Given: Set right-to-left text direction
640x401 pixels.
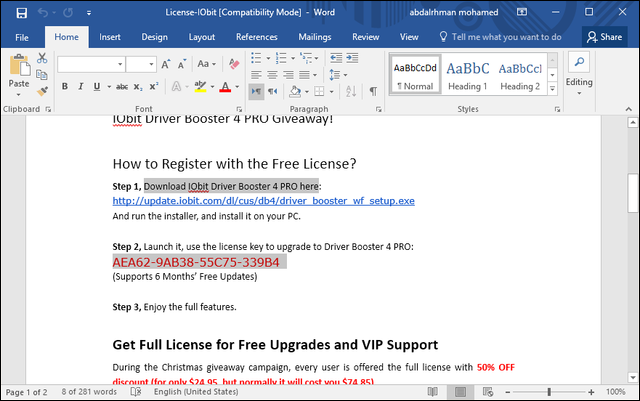Looking at the screenshot, I should (273, 91).
